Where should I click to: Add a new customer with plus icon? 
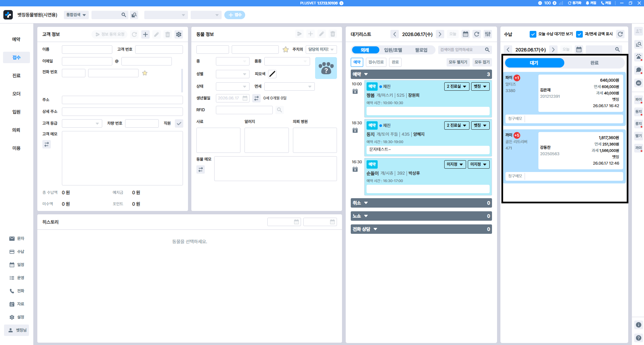(x=145, y=34)
